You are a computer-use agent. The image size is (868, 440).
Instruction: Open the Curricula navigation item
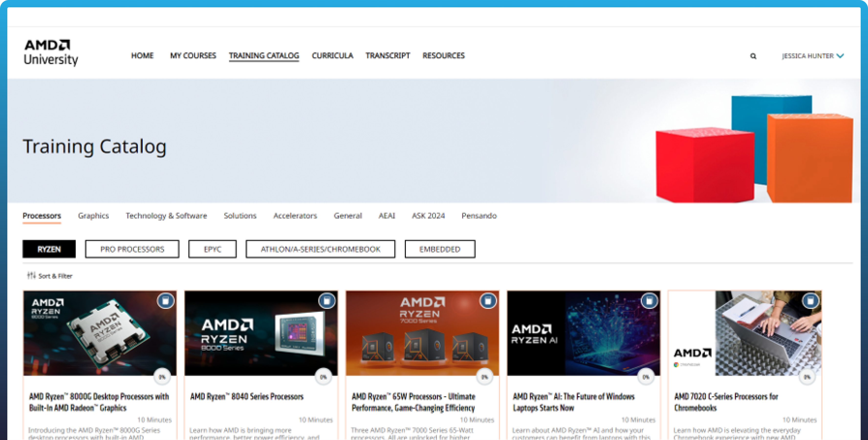(332, 56)
